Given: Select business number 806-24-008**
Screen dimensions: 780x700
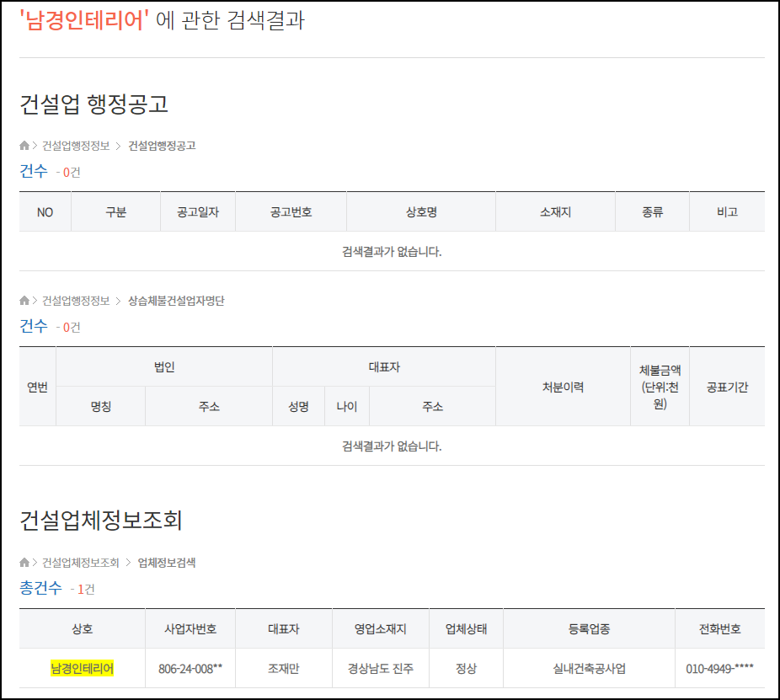Looking at the screenshot, I should click(190, 669).
